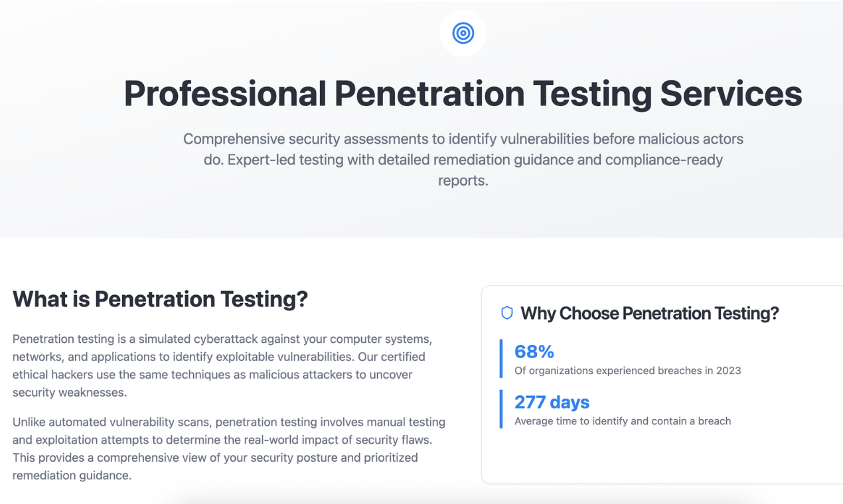This screenshot has height=504, width=843.
Task: Click the word Professional in main heading
Action: (x=224, y=94)
